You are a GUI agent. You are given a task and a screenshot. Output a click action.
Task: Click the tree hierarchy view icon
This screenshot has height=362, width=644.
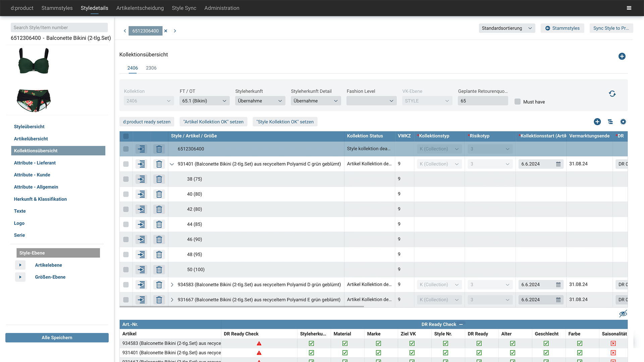point(610,122)
